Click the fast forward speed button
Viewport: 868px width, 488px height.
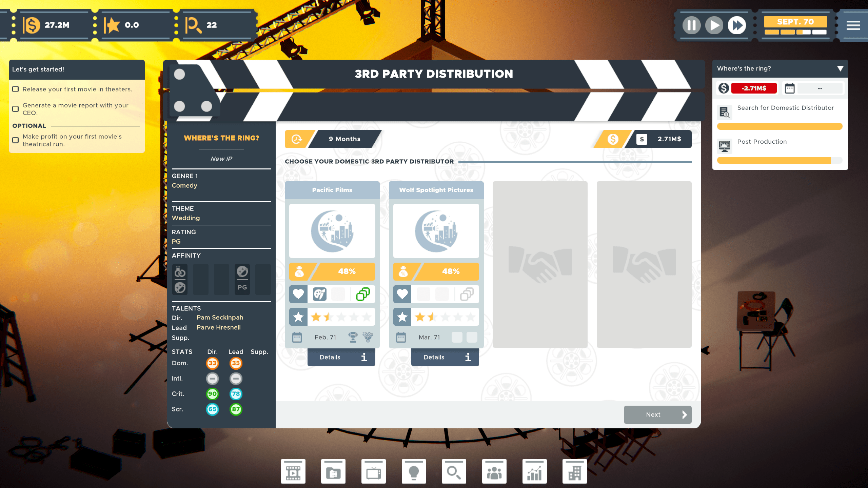[x=736, y=25]
